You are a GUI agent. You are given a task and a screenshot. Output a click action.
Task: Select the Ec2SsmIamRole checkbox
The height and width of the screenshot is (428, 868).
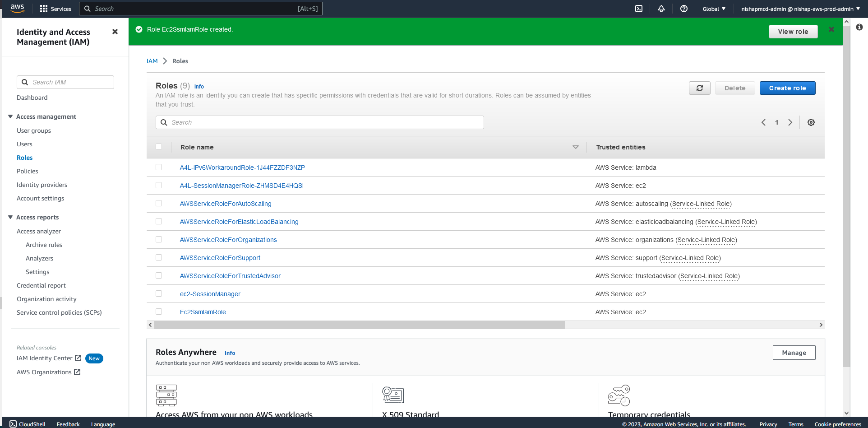(x=159, y=312)
